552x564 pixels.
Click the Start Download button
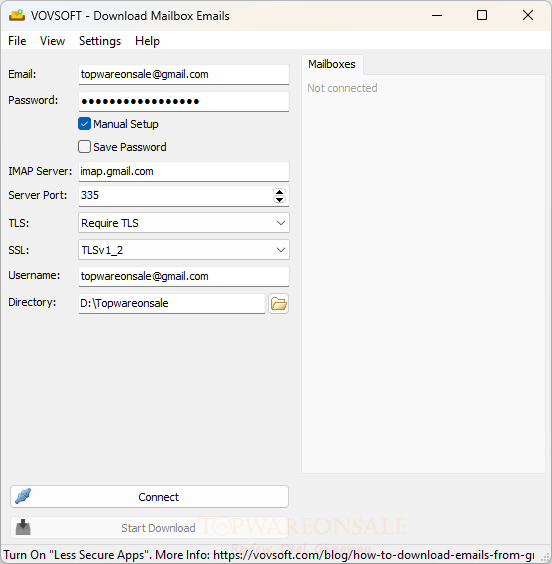click(149, 528)
